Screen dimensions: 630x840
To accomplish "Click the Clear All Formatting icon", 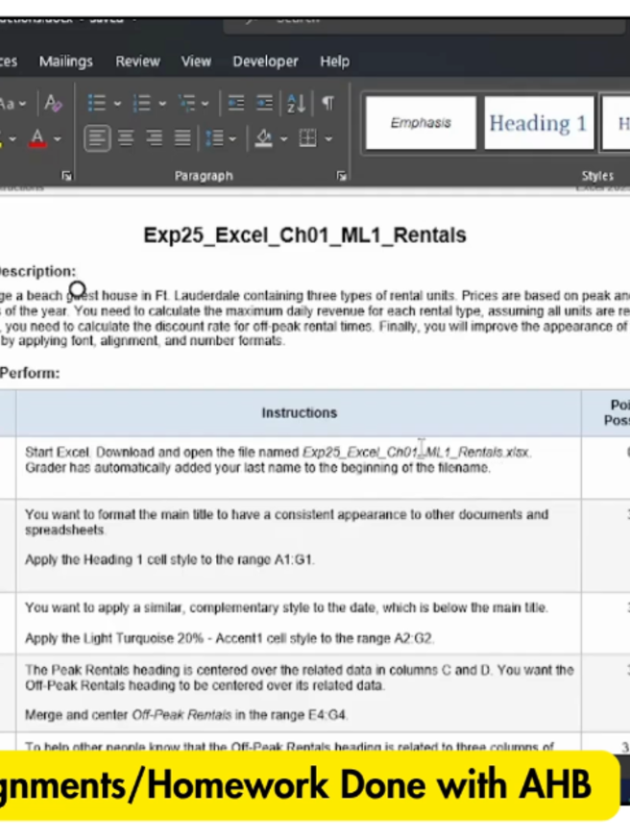I will point(53,103).
